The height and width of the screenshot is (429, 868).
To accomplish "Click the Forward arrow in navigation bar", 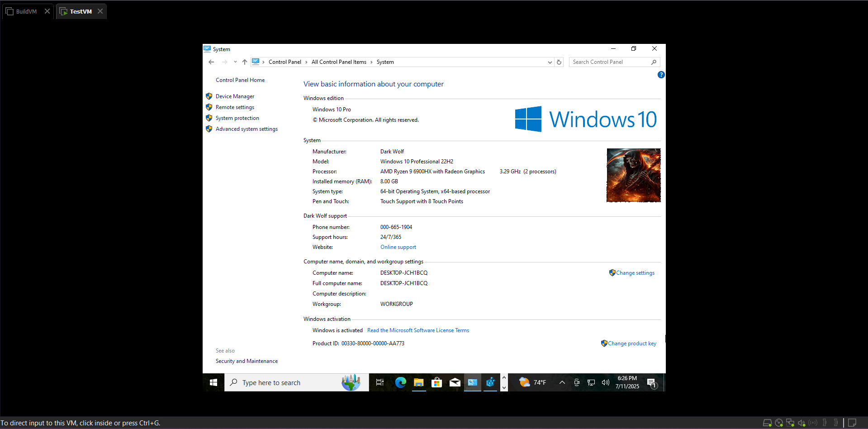I will [224, 62].
